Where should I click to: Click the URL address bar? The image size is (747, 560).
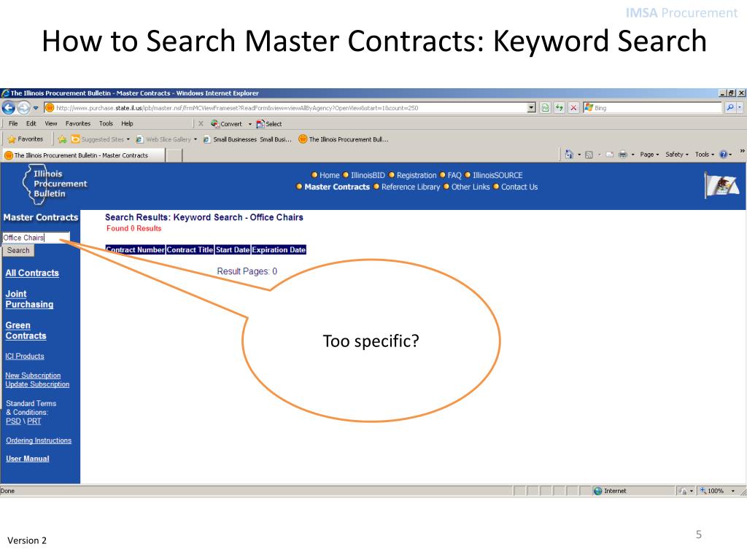[286, 108]
